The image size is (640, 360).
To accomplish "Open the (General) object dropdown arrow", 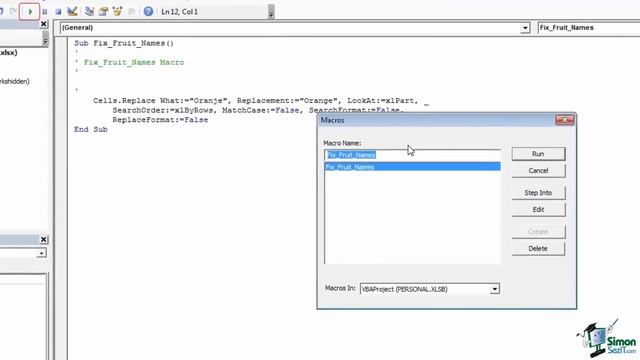I will pyautogui.click(x=525, y=28).
